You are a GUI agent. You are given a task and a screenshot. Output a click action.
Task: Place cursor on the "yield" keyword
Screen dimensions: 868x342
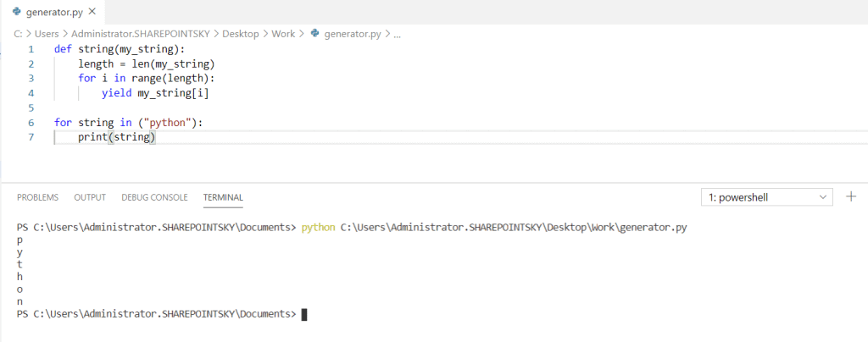tap(117, 93)
